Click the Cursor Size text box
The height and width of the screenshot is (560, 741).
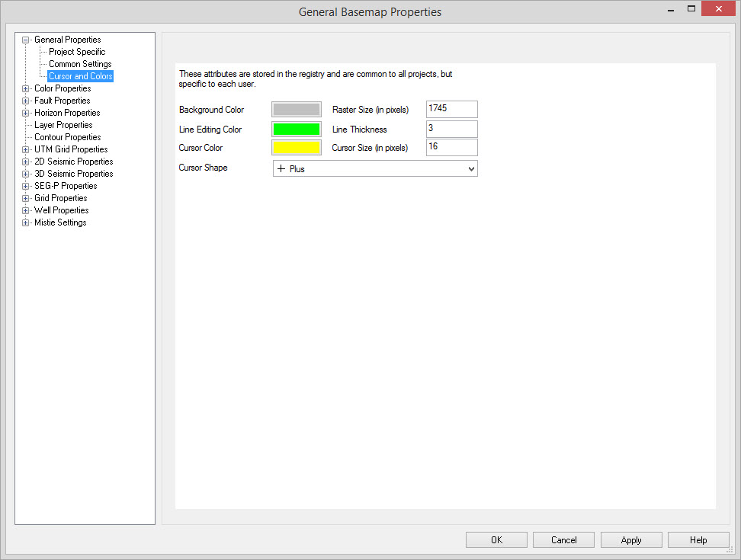(451, 147)
